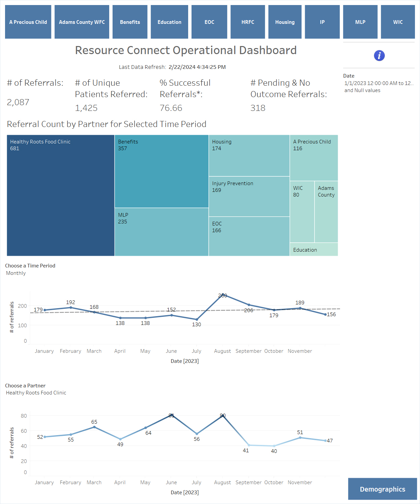Image resolution: width=420 pixels, height=504 pixels.
Task: Go to the Education page button
Action: (169, 22)
